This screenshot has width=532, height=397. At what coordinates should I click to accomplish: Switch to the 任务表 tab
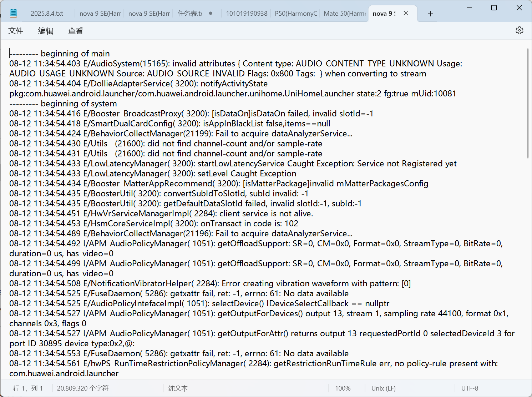click(190, 13)
